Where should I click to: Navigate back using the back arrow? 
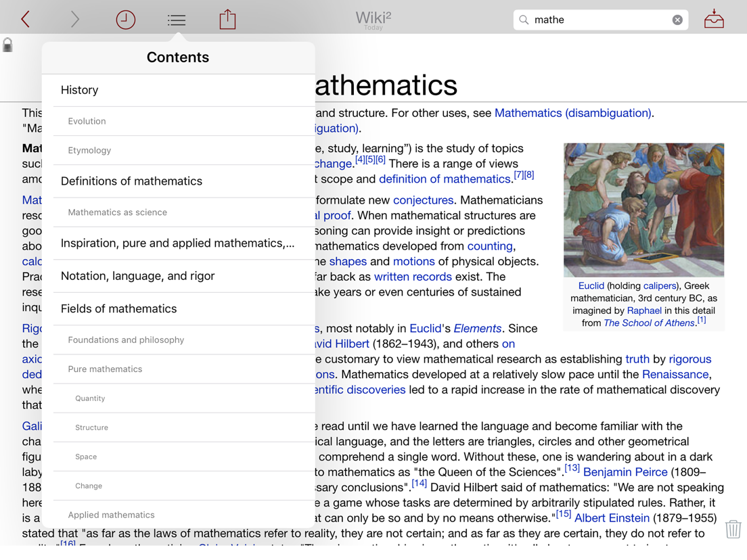coord(26,20)
